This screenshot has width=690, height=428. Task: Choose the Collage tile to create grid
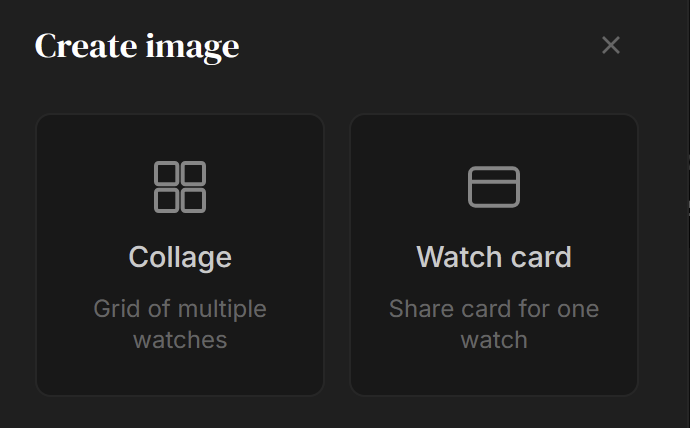pos(180,255)
